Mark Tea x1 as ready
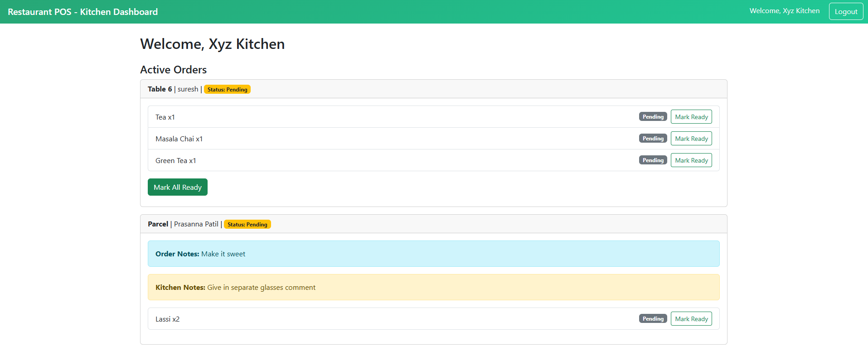The width and height of the screenshot is (868, 351). (691, 117)
